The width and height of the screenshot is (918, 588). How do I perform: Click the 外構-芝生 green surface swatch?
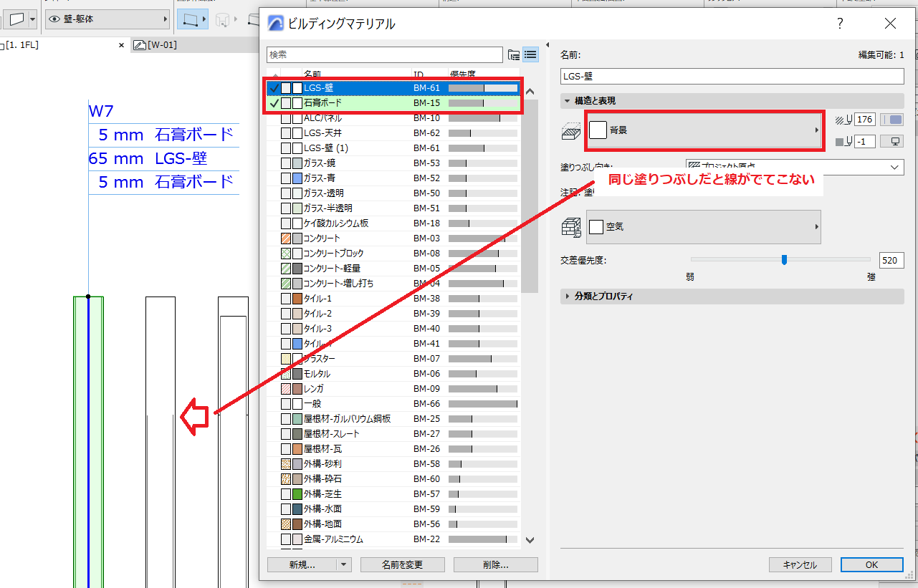point(297,494)
